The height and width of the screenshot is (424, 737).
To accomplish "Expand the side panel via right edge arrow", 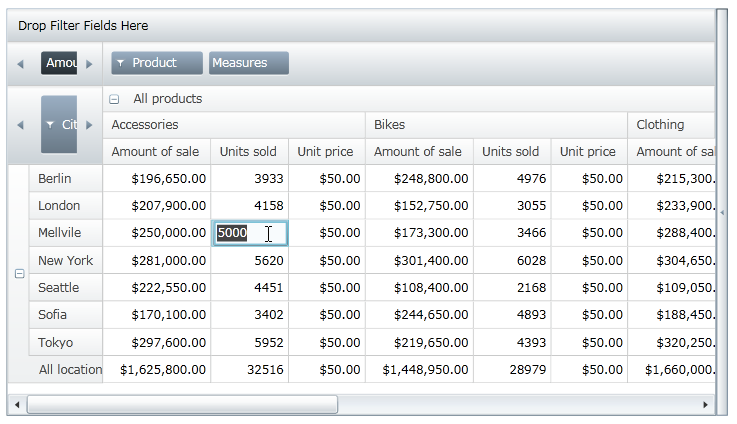I will (723, 212).
